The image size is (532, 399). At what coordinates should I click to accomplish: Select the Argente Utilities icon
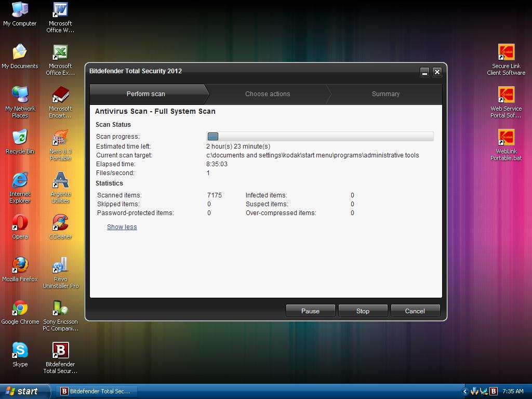[x=60, y=188]
